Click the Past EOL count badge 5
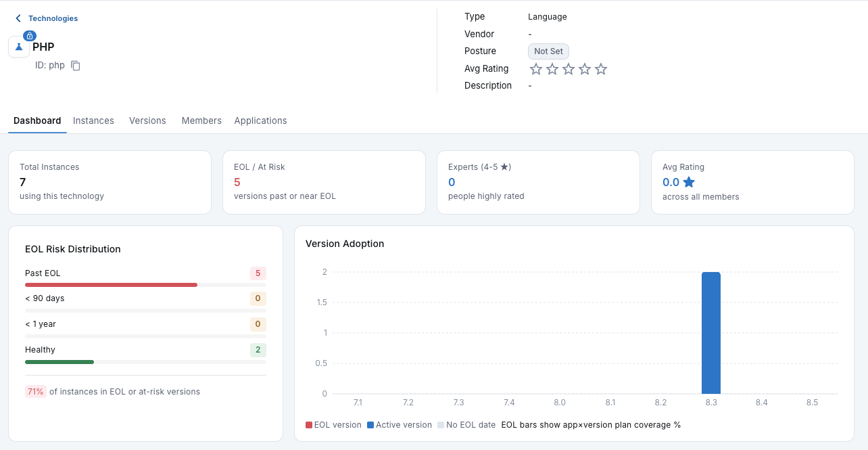Screen dimensions: 868x450 (x=258, y=273)
